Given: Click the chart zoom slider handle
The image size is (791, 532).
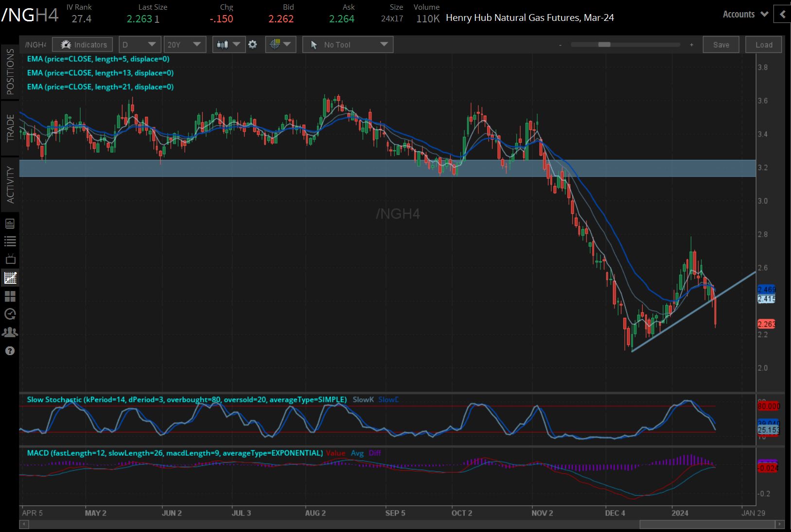Looking at the screenshot, I should [x=604, y=45].
